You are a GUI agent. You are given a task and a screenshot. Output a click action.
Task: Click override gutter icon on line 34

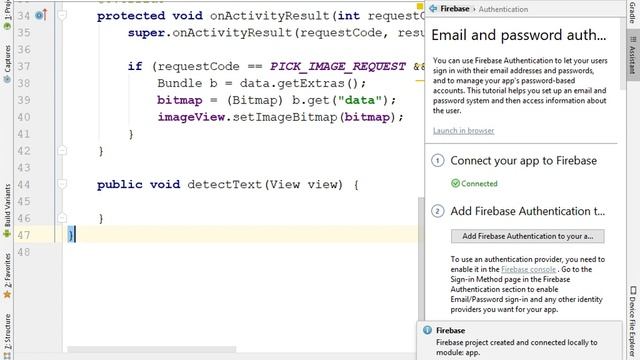(41, 15)
